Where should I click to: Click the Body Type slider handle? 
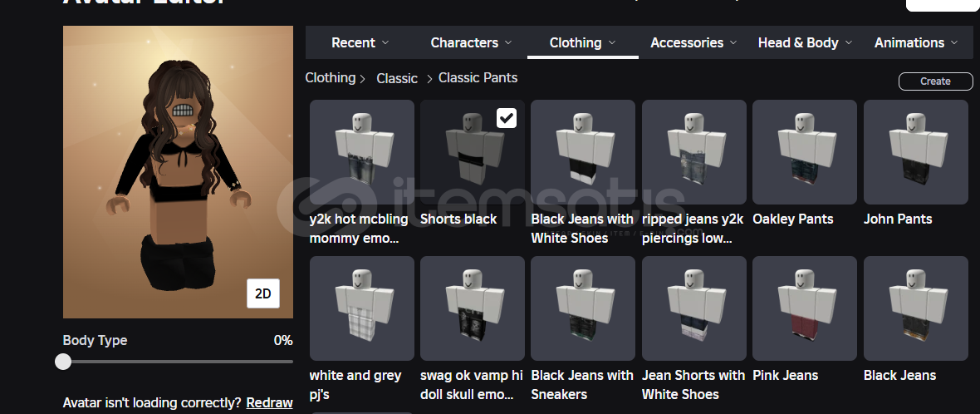click(63, 362)
